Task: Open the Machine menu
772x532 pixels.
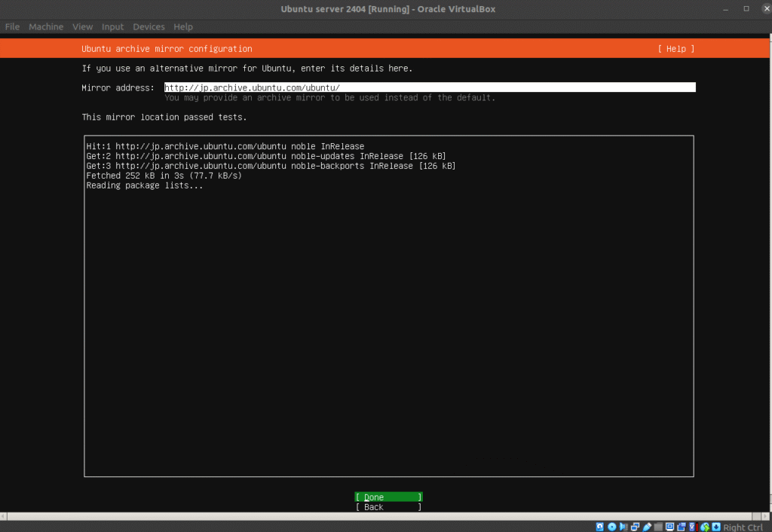Action: click(46, 26)
